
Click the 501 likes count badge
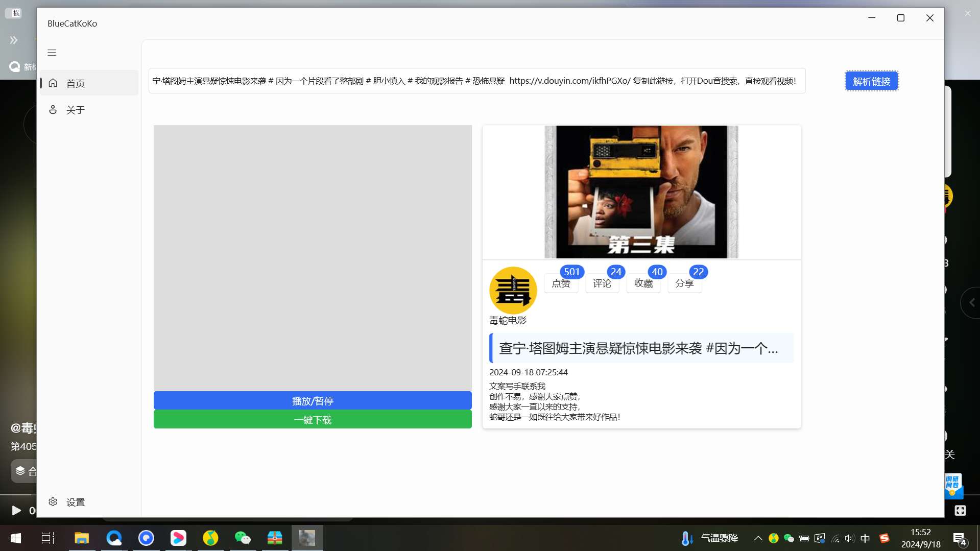click(572, 272)
